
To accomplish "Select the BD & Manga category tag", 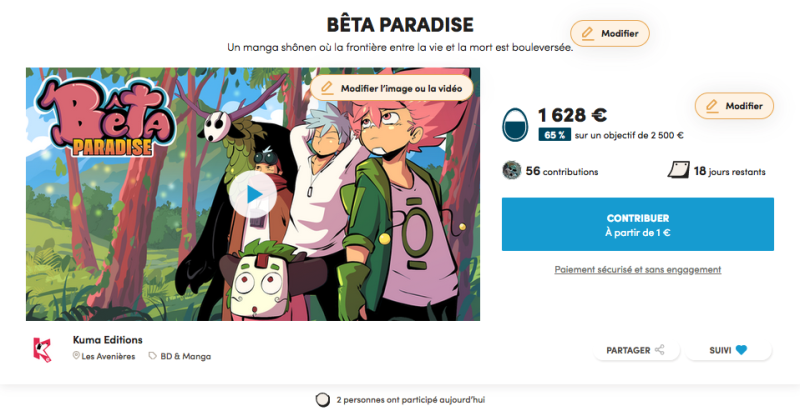I will pyautogui.click(x=180, y=356).
